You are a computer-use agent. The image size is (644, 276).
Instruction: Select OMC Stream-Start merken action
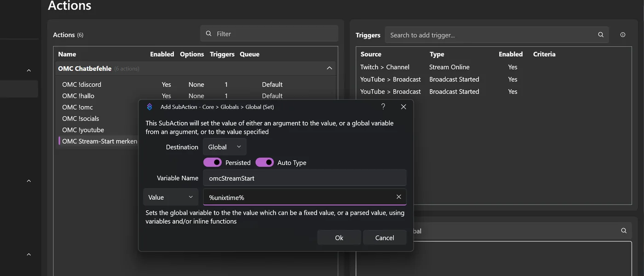click(x=99, y=141)
